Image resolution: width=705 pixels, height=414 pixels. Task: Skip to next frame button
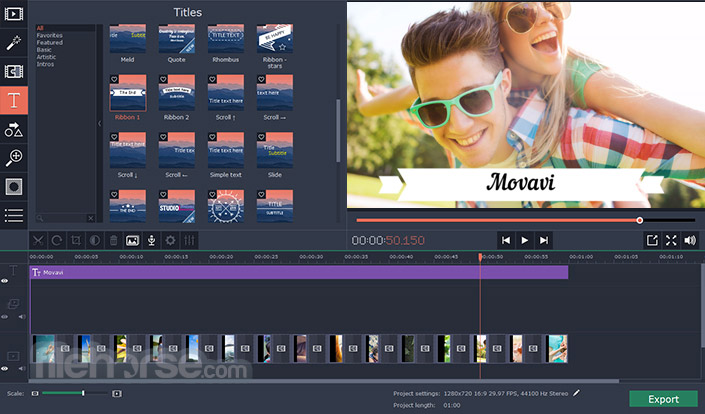(x=544, y=240)
